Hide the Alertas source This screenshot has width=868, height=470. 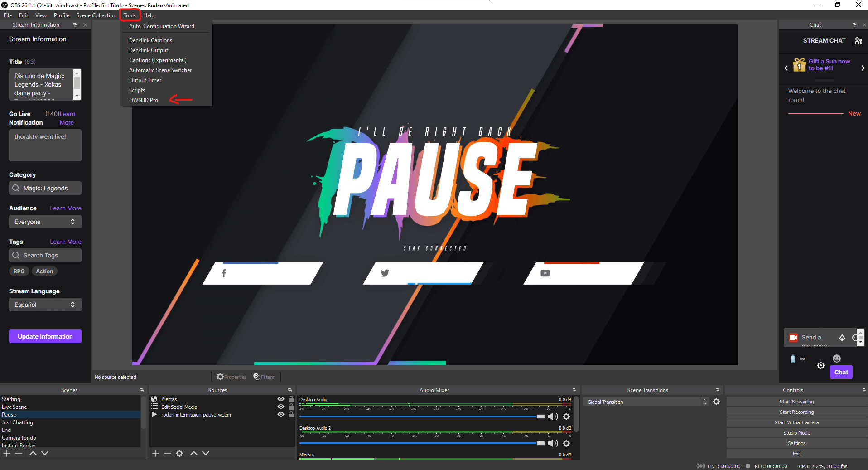click(280, 399)
